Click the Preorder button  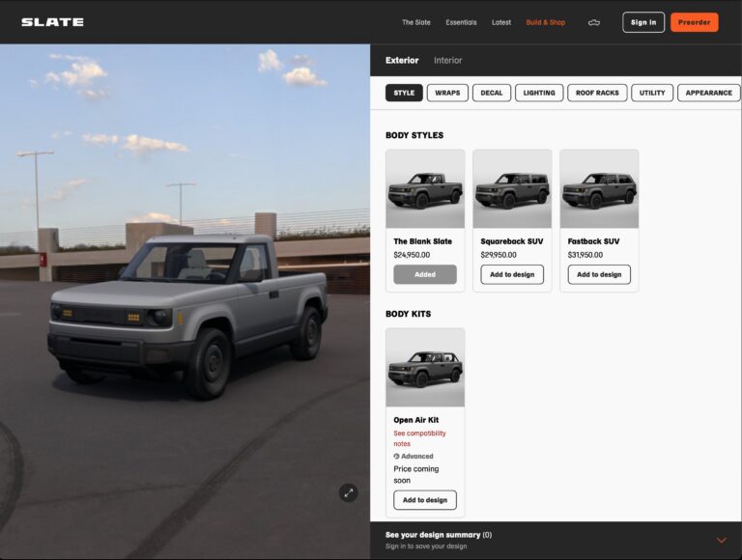tap(695, 22)
